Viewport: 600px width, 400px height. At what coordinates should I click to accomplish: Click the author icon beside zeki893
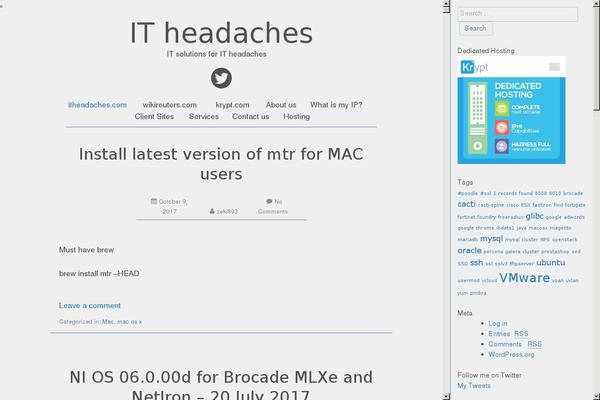click(x=212, y=211)
